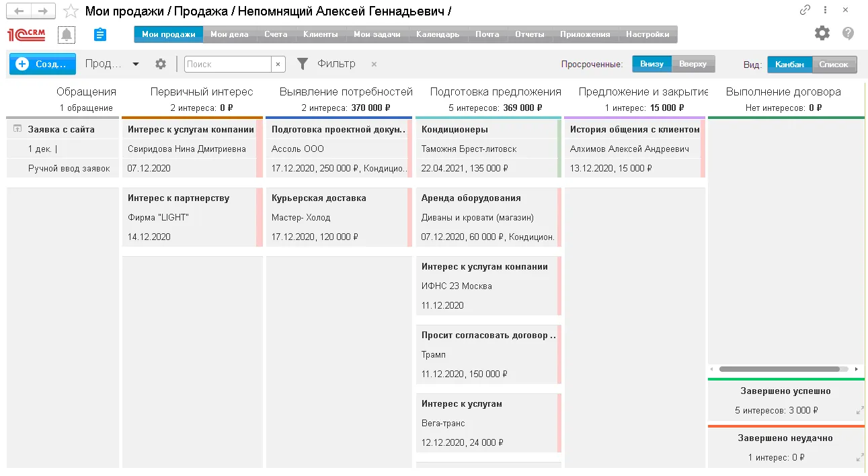Open the Мои продажи tab
Screen dimensions: 868x476
168,34
